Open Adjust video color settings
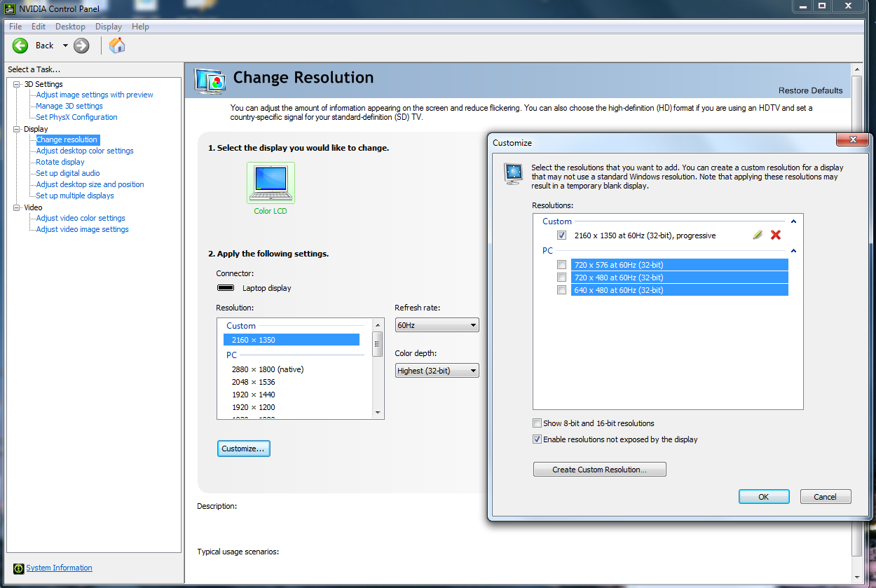876x588 pixels. click(x=81, y=218)
